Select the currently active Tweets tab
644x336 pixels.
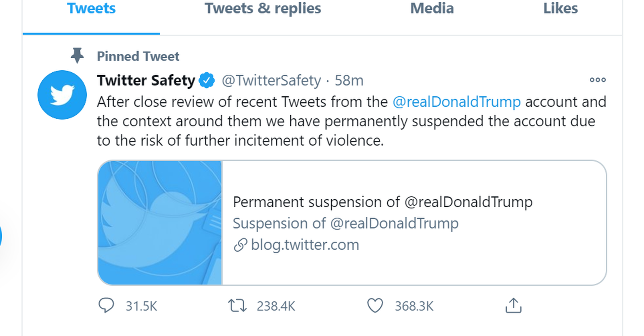pos(91,8)
